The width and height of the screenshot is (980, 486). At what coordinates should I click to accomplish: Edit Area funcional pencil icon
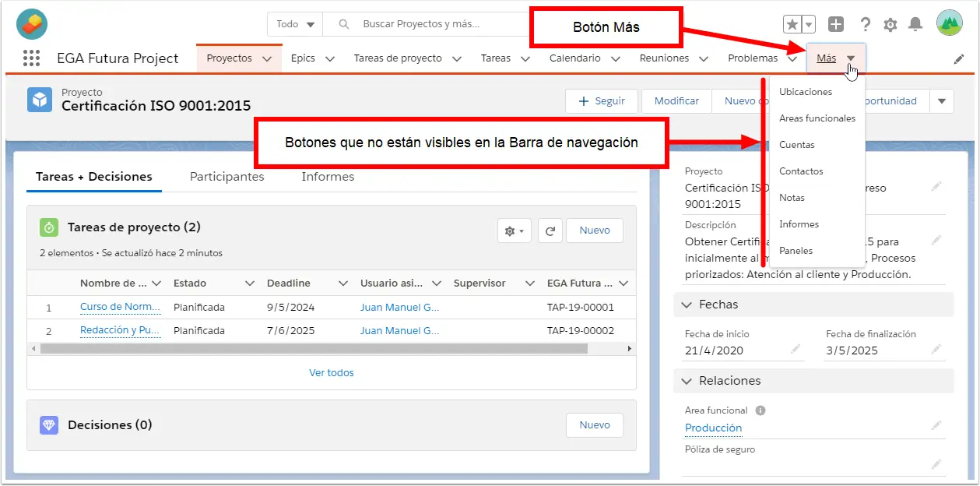coord(936,425)
